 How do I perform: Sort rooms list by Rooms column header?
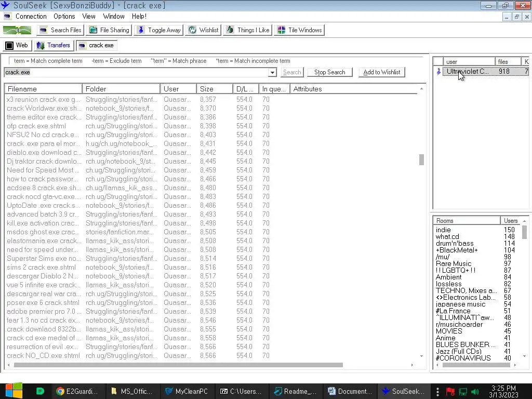[467, 220]
